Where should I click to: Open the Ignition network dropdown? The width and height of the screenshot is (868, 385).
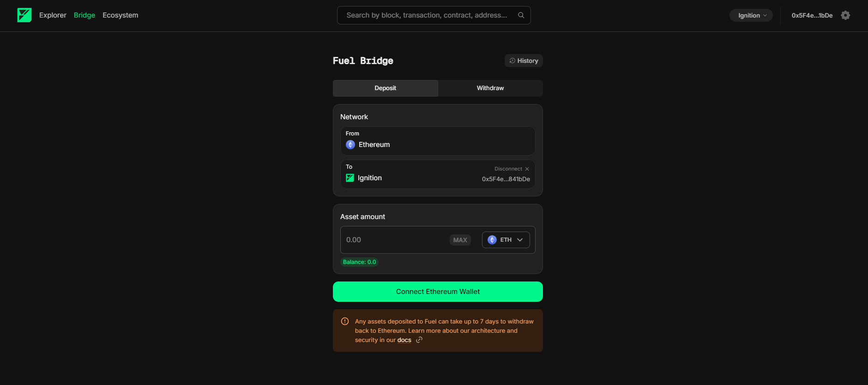coord(751,15)
